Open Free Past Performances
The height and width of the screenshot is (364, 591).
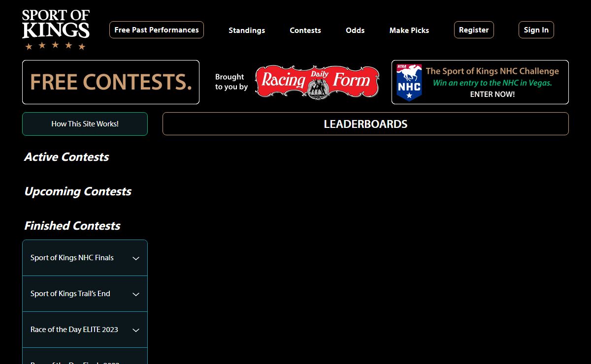tap(157, 30)
